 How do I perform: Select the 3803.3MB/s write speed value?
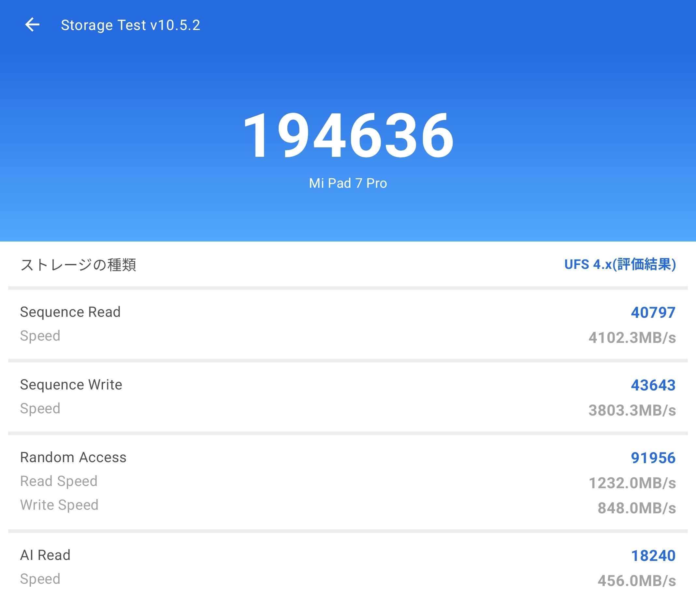point(632,410)
